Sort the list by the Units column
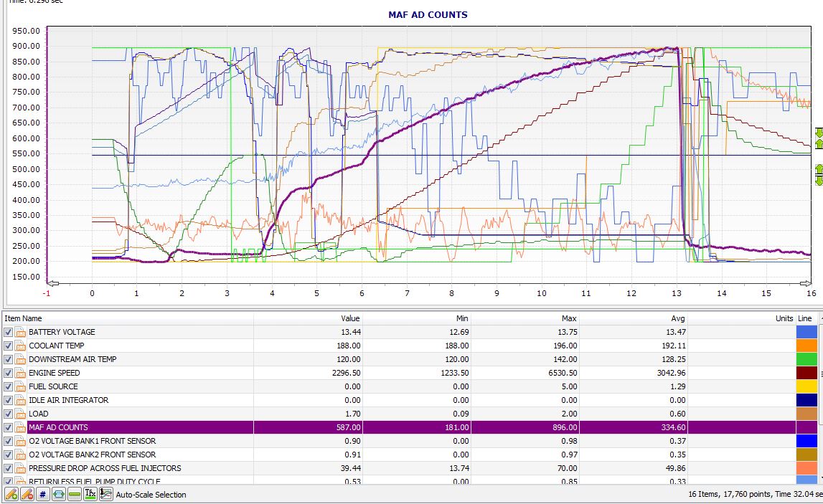Screen dimensions: 823x504 [742, 318]
